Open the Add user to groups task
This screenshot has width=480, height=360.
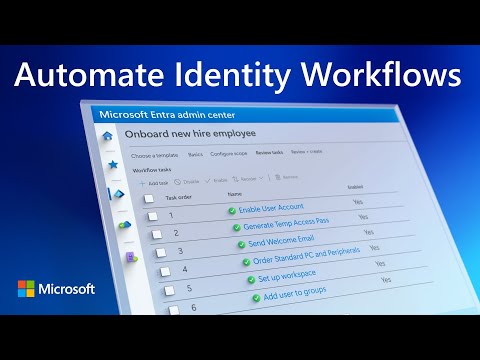295,294
